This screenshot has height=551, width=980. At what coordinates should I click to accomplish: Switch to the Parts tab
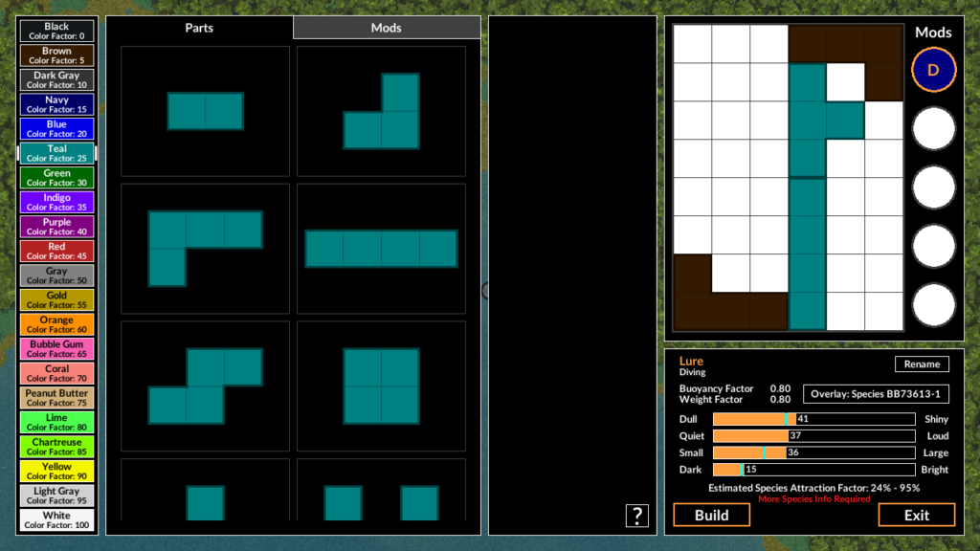199,28
